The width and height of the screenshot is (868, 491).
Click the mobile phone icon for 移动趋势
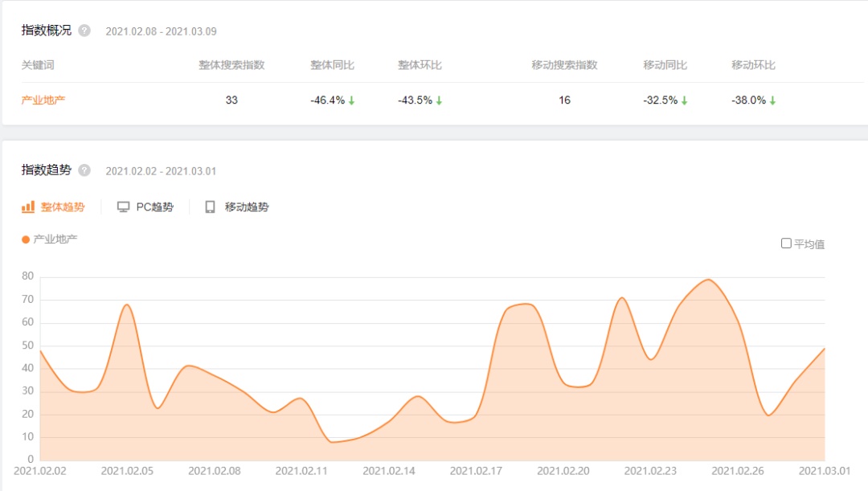click(x=210, y=207)
